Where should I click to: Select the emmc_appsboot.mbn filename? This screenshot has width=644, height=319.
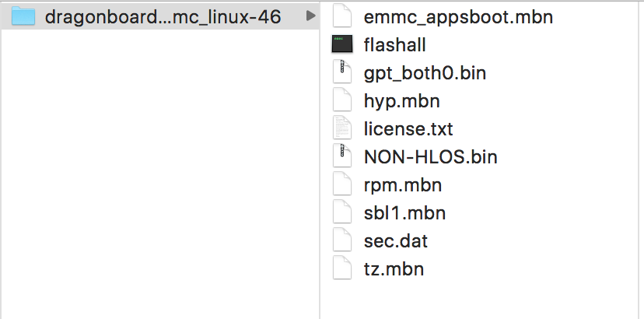pos(458,16)
